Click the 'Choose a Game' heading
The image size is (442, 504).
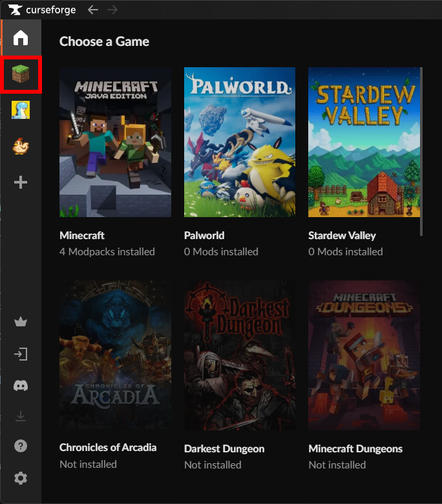click(x=104, y=41)
